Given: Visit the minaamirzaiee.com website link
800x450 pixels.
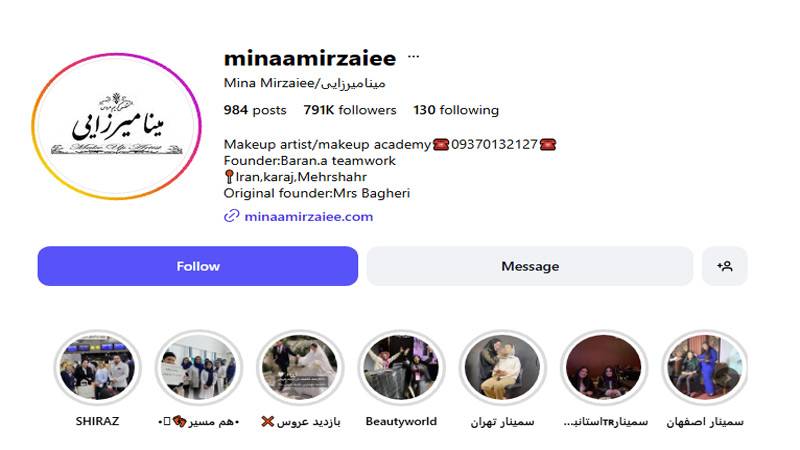Looking at the screenshot, I should click(x=309, y=216).
